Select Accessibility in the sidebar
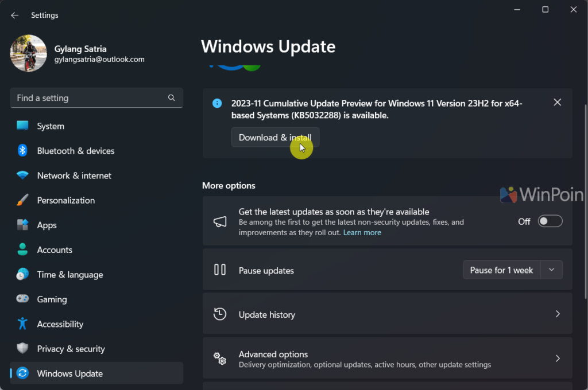 (x=60, y=324)
